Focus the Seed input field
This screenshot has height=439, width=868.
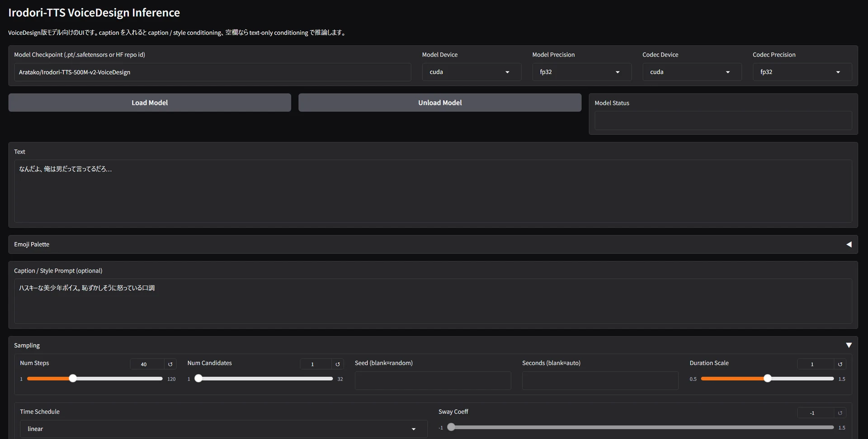pos(433,381)
